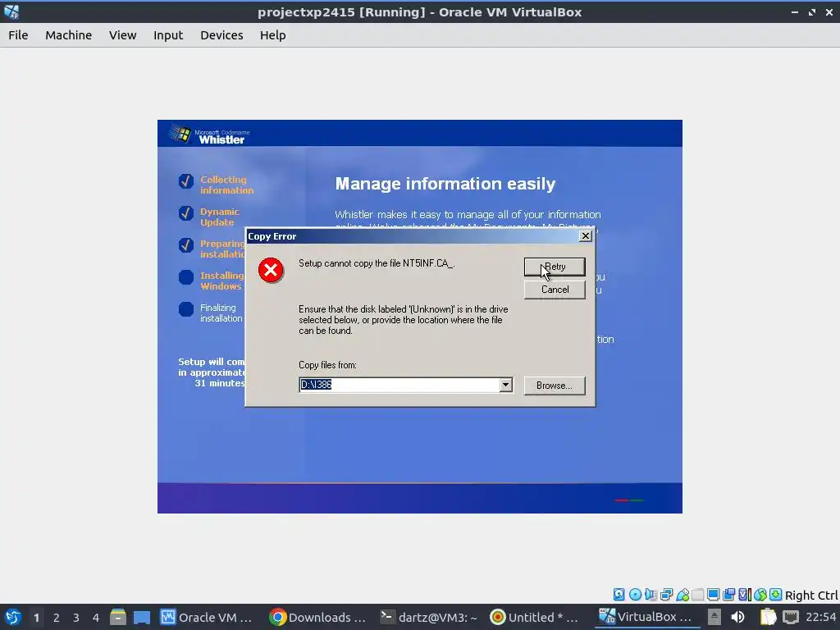Close the Copy Error dialog
Viewport: 840px width, 630px height.
pyautogui.click(x=586, y=235)
